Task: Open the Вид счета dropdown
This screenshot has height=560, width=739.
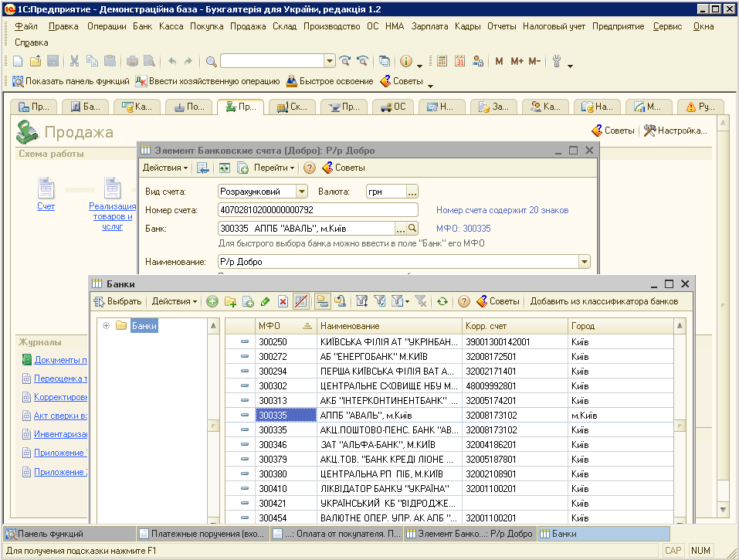Action: coord(302,192)
